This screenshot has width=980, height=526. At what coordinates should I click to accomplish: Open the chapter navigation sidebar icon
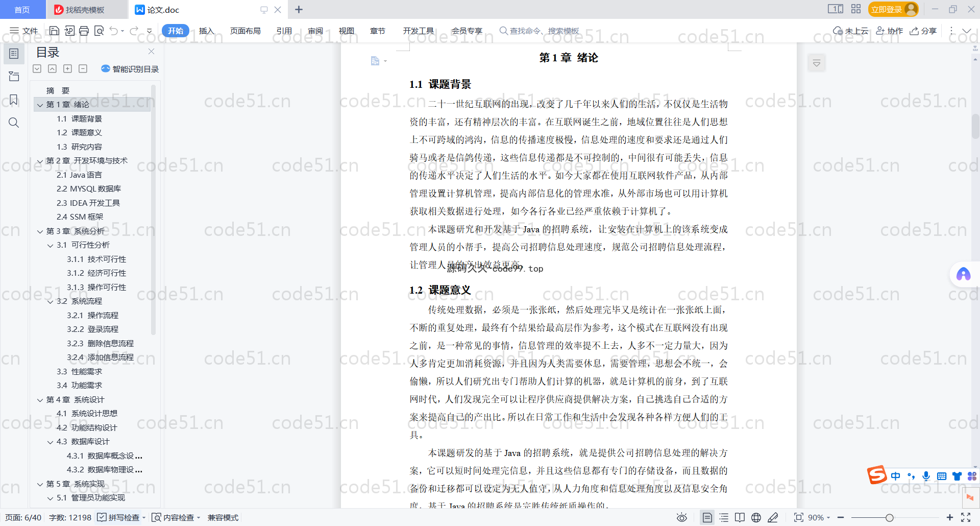point(14,77)
